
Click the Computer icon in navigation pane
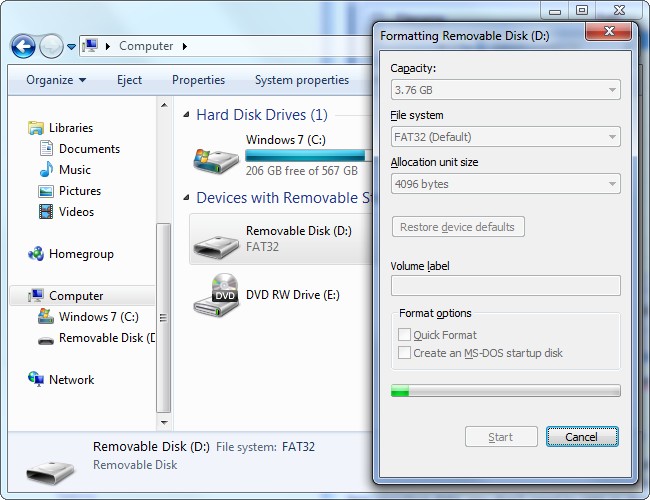36,295
